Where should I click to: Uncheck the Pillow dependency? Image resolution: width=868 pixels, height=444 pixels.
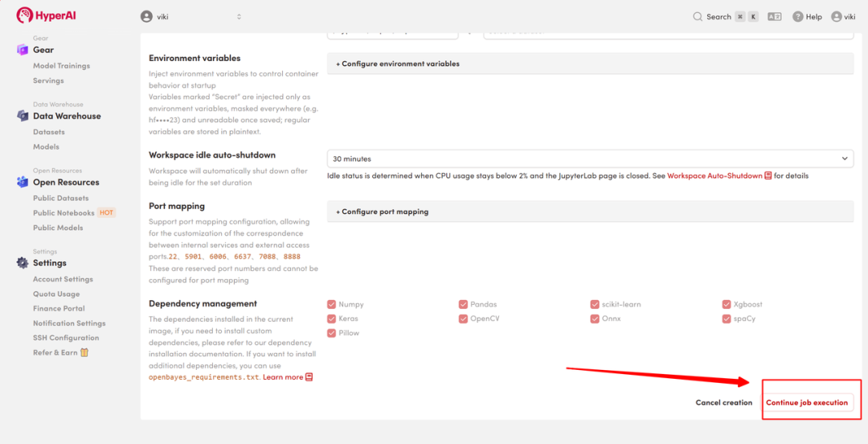tap(332, 333)
